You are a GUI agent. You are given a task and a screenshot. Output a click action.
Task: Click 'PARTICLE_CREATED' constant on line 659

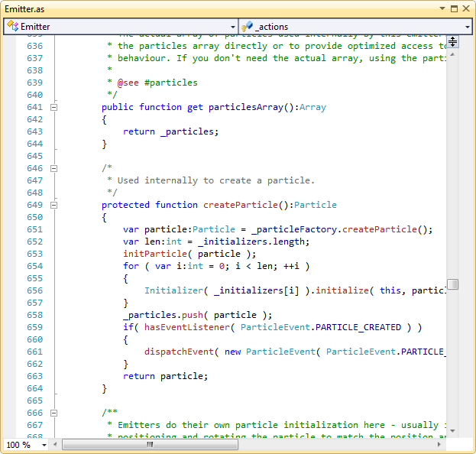[358, 327]
